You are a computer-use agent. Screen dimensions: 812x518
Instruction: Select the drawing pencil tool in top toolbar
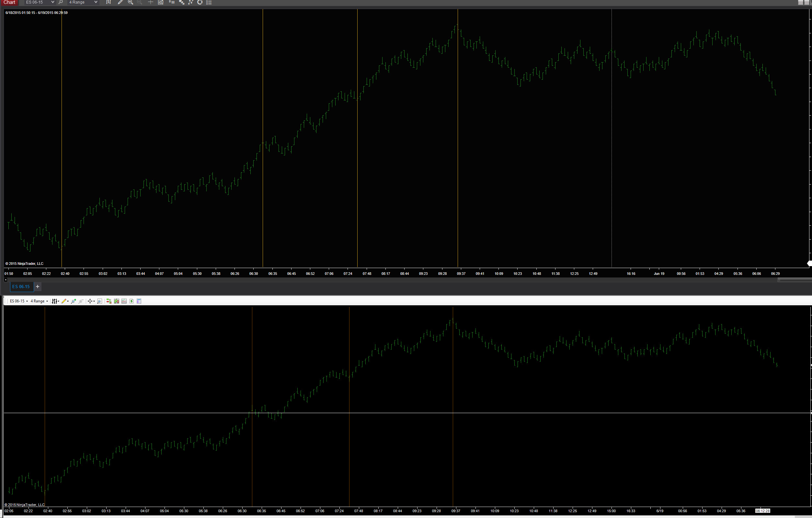pos(120,2)
